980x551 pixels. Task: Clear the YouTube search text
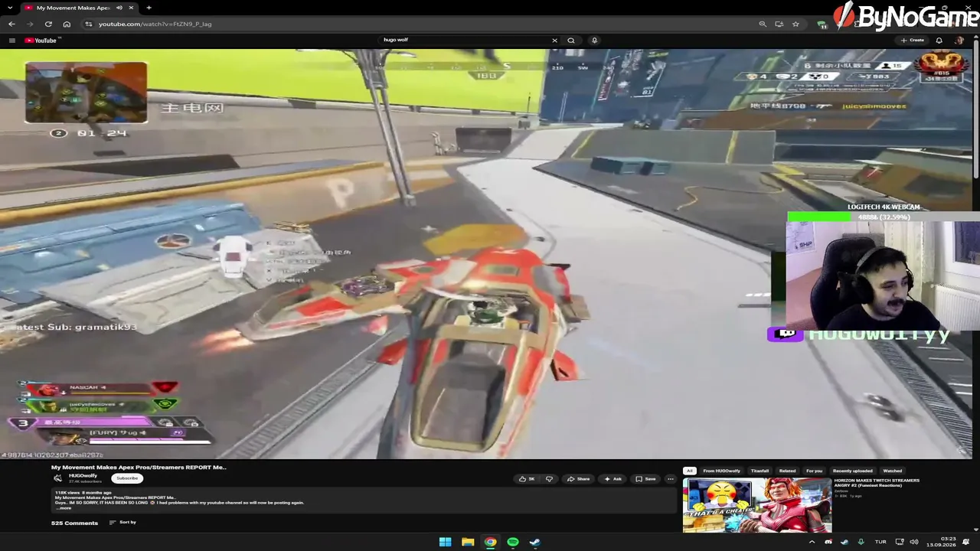coord(554,41)
